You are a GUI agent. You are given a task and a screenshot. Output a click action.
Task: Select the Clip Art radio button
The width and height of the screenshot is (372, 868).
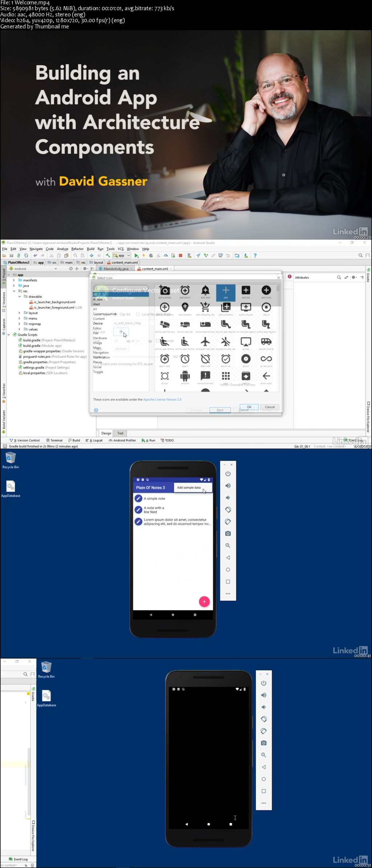point(116,314)
